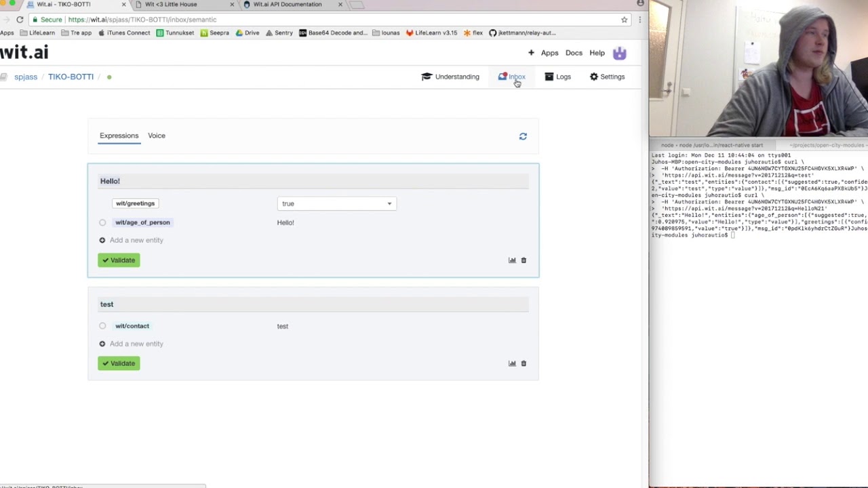The height and width of the screenshot is (488, 868).
Task: Select the wit/contact radio button
Action: click(102, 326)
